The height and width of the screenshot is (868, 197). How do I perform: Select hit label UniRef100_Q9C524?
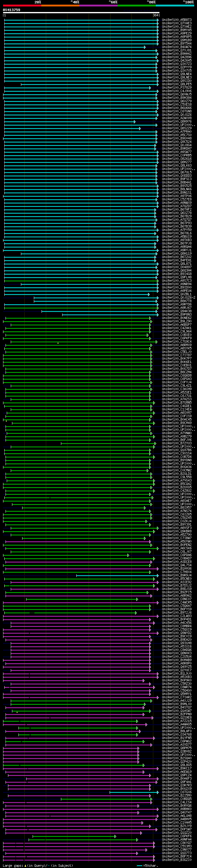pyautogui.click(x=177, y=142)
